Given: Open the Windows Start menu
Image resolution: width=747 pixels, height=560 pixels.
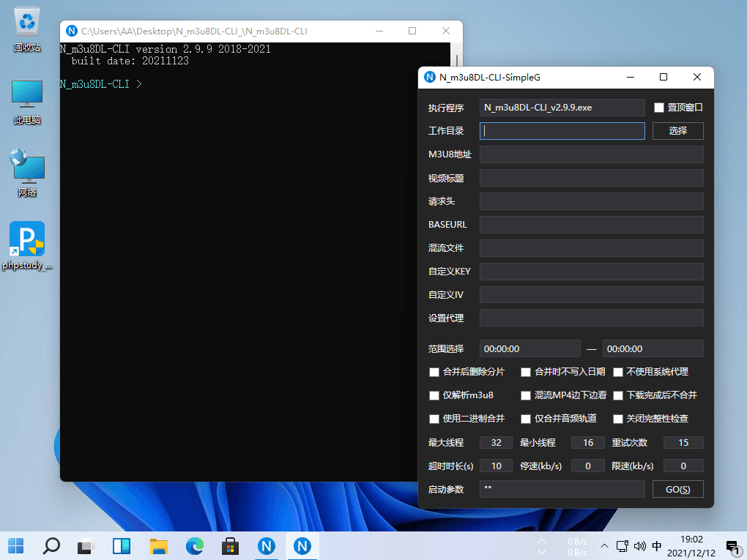Looking at the screenshot, I should (15, 545).
